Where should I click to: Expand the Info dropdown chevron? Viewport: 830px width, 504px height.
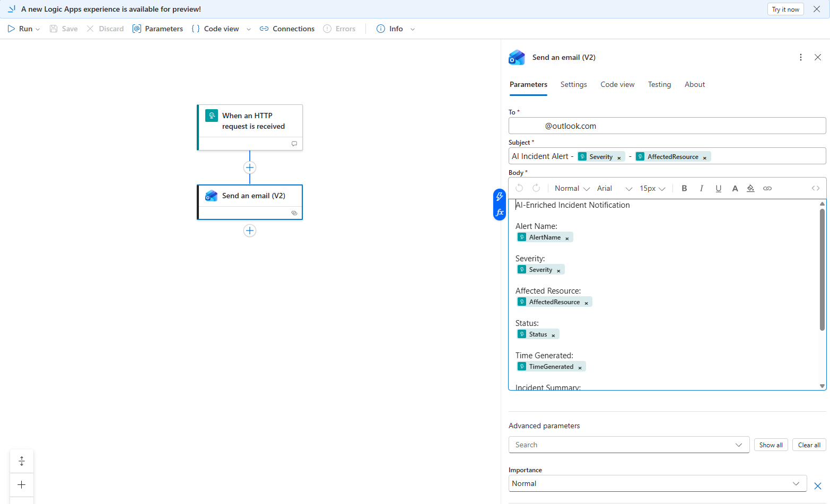[413, 29]
